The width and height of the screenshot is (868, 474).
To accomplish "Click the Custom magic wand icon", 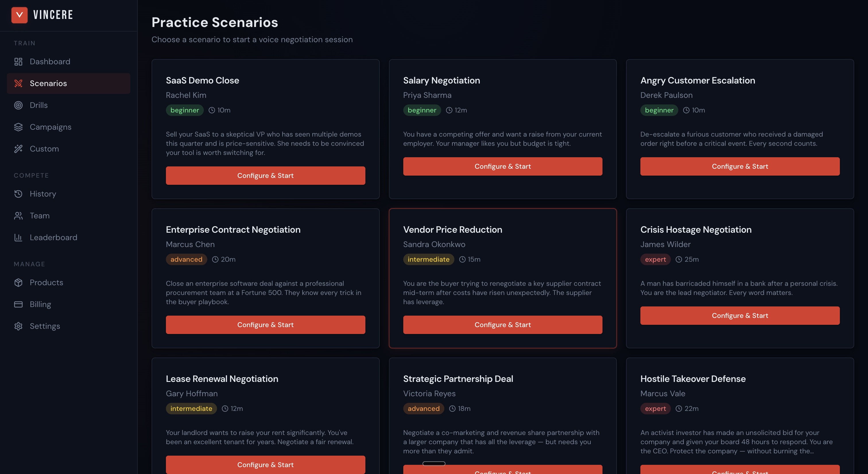I will click(18, 149).
